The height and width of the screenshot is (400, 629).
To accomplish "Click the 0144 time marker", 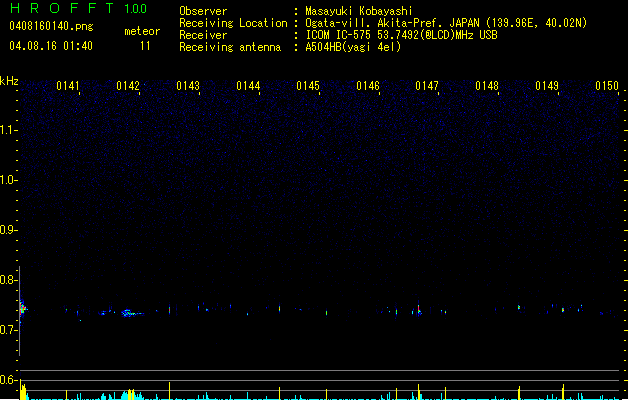I will coord(248,86).
